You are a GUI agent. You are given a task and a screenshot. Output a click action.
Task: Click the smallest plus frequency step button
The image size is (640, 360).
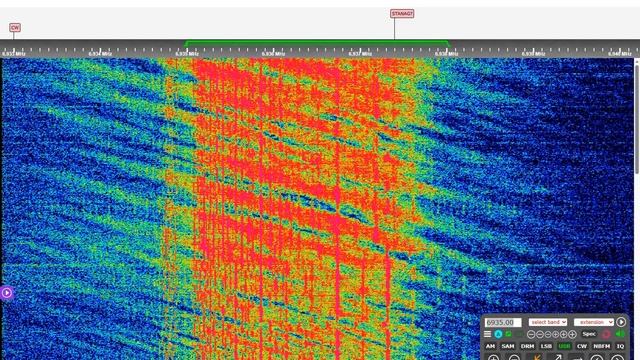pos(556,334)
